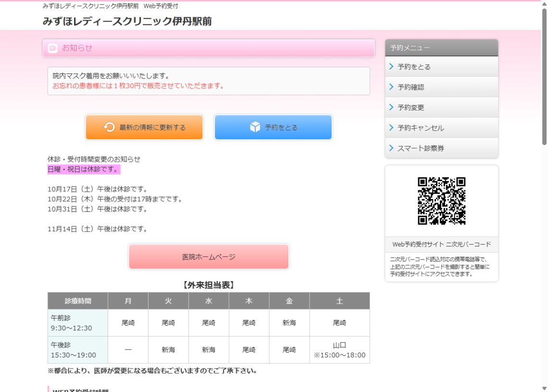Click the 午前診 9:30～12:30 row label
Screen dimensions: 548x392
77,323
